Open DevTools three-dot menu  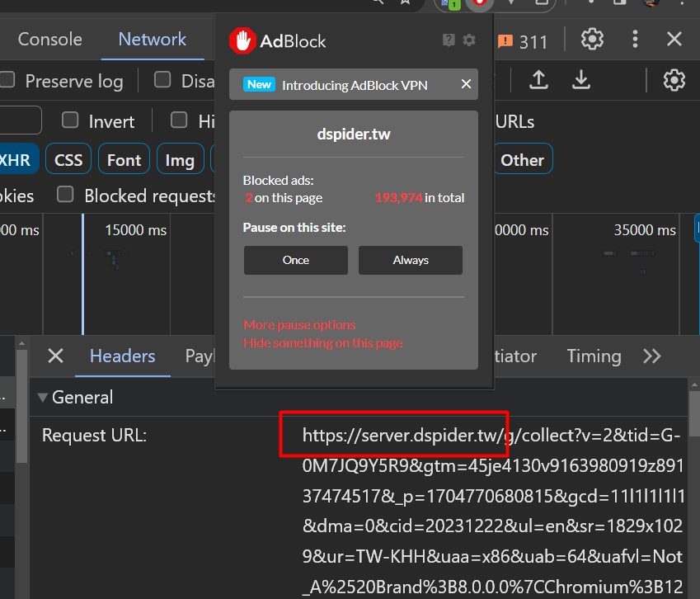(x=635, y=39)
